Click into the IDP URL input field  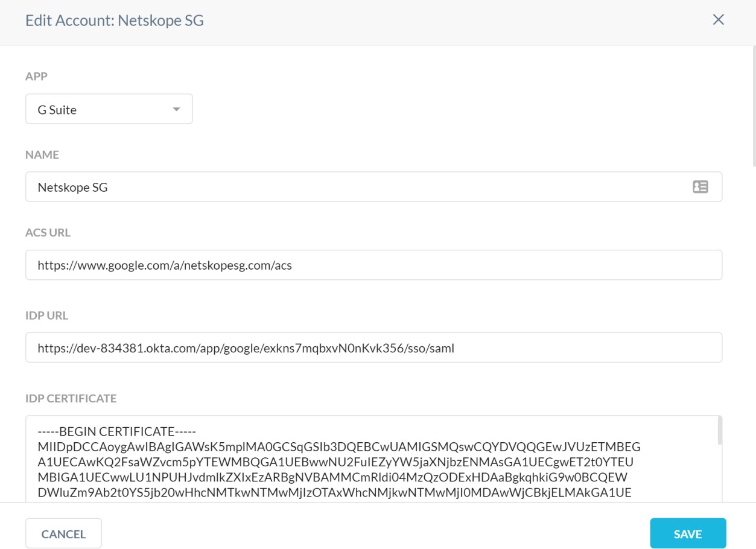tap(373, 347)
